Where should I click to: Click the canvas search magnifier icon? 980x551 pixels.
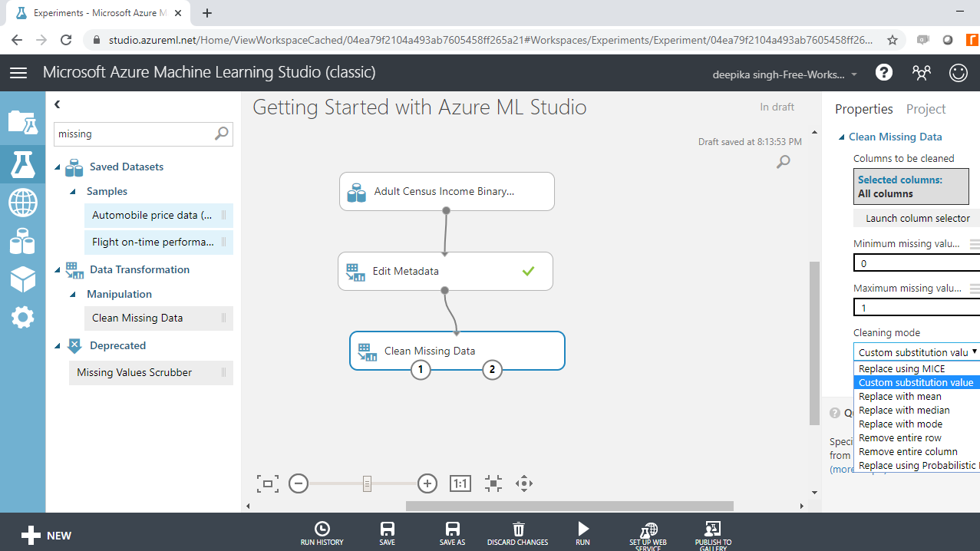click(783, 161)
